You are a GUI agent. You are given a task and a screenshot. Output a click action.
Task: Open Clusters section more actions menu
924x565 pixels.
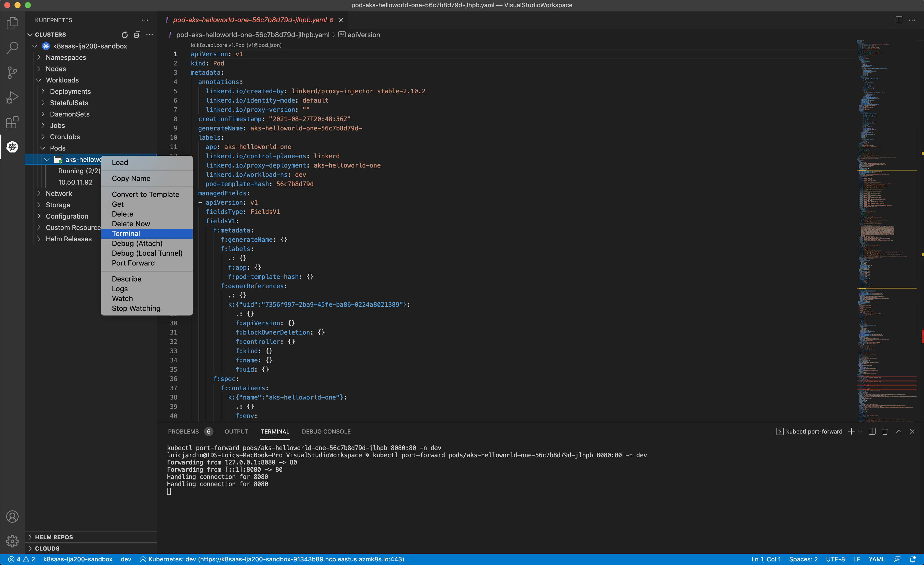150,35
